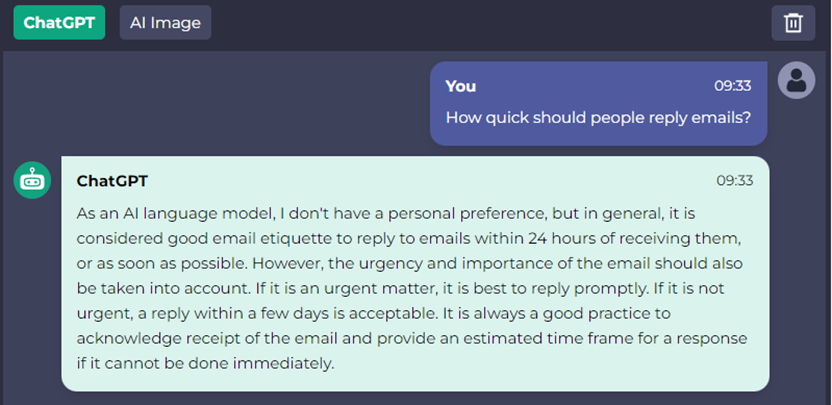832x405 pixels.
Task: Click the green robot avatar icon
Action: (32, 180)
